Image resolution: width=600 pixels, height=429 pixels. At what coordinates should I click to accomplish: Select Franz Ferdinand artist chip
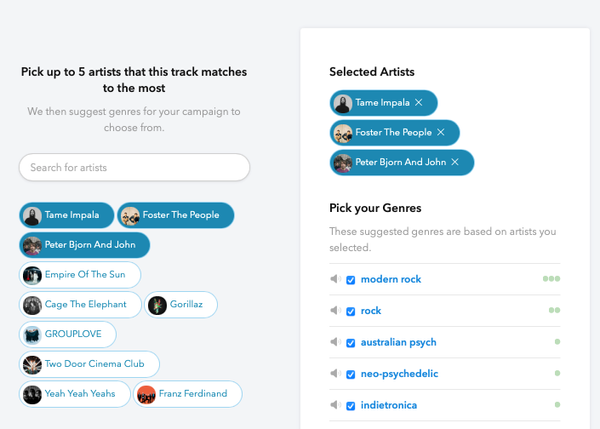pos(189,394)
